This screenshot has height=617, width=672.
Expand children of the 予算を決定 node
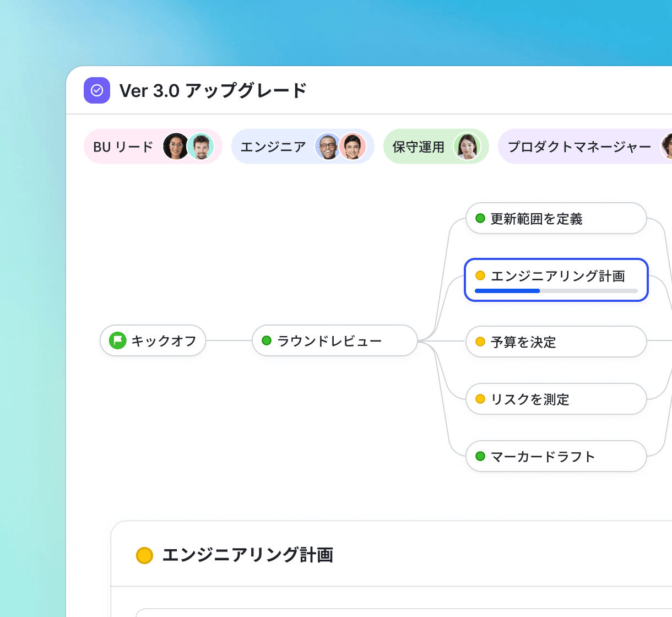[x=555, y=342]
